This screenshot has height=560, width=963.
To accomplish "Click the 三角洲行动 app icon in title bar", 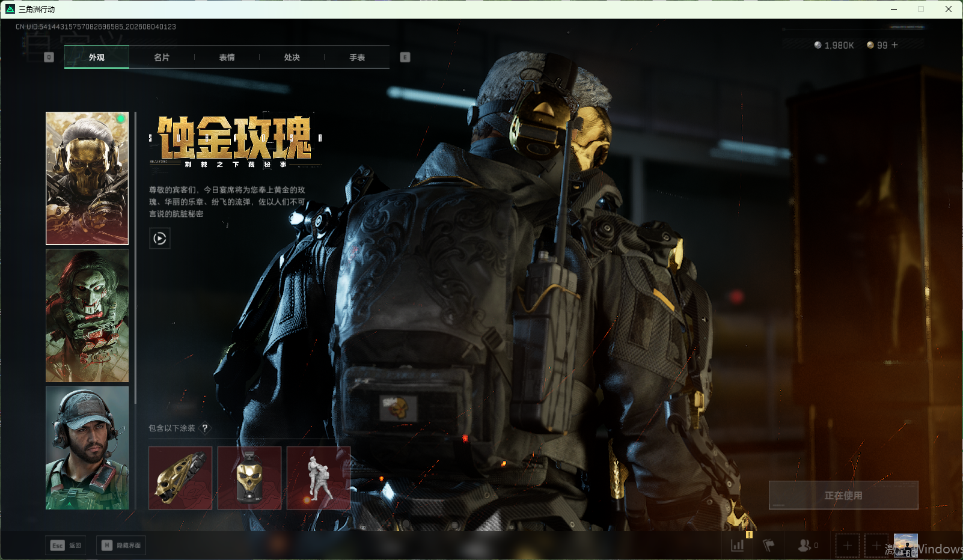I will tap(10, 9).
